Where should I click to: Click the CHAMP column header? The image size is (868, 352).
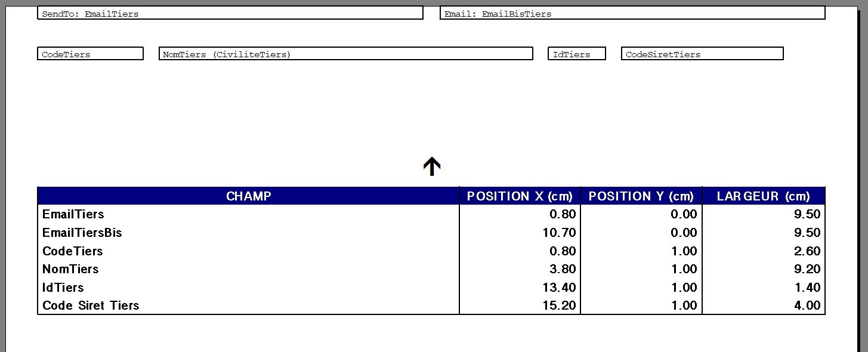248,196
